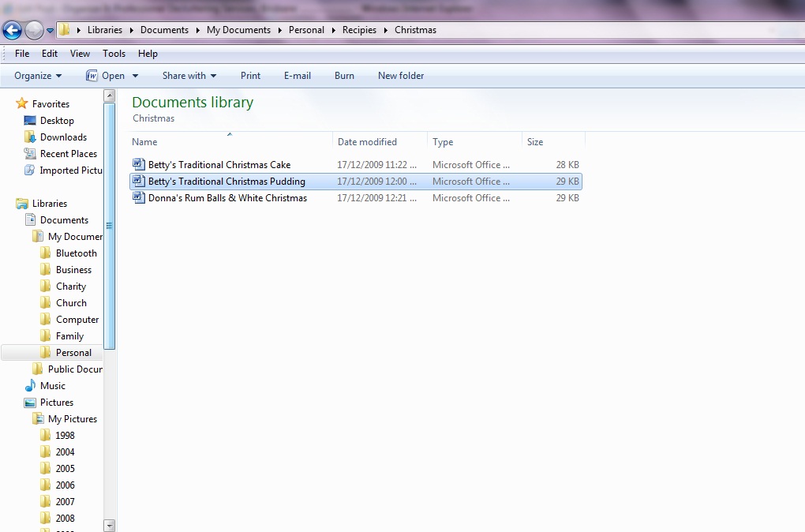Screen dimensions: 805x532
Task: Select Betty's Traditional Christmas Pudding file
Action: coord(227,182)
